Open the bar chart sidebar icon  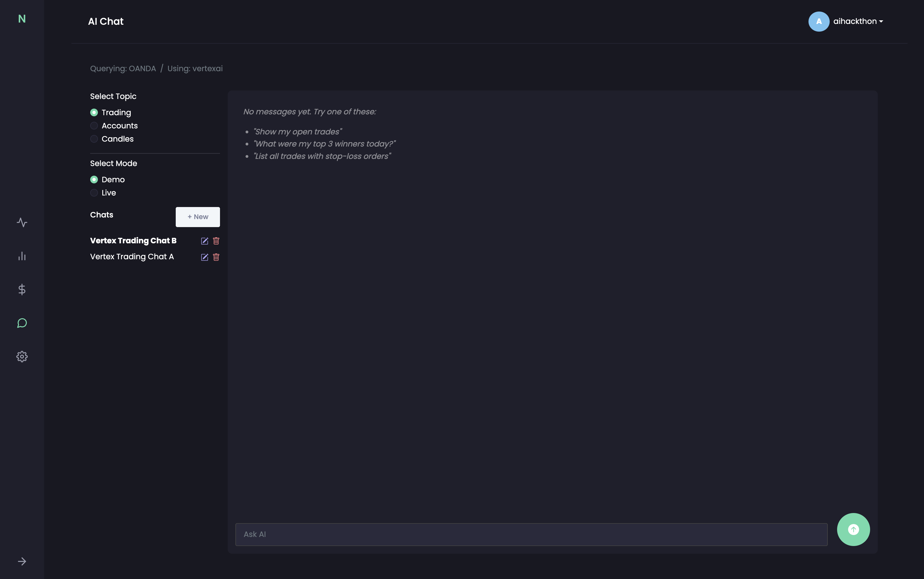(x=22, y=256)
